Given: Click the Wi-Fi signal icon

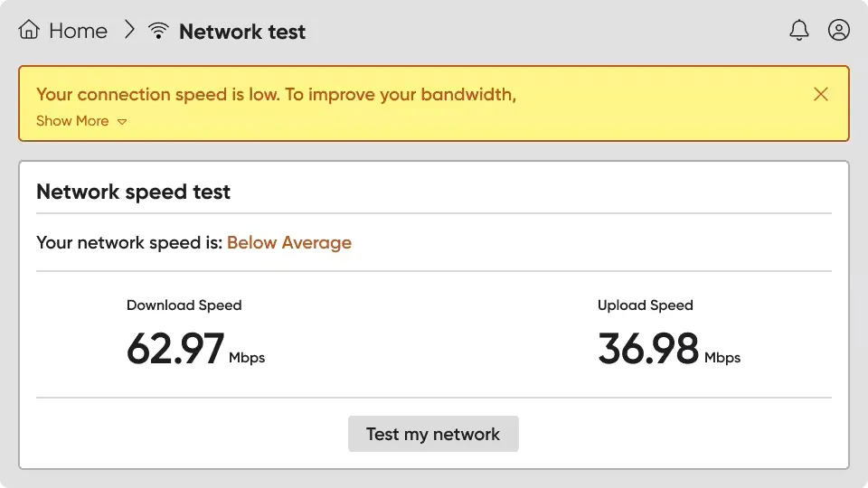Looking at the screenshot, I should click(x=159, y=31).
